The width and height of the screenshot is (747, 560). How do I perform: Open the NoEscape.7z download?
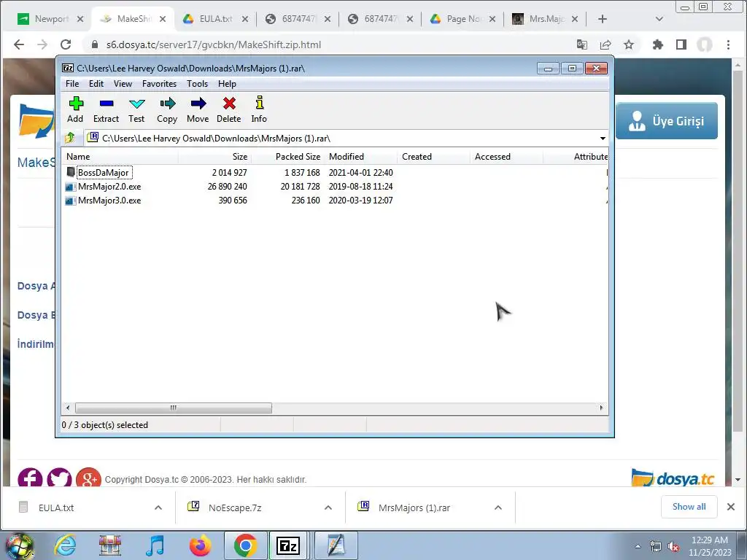pyautogui.click(x=235, y=507)
